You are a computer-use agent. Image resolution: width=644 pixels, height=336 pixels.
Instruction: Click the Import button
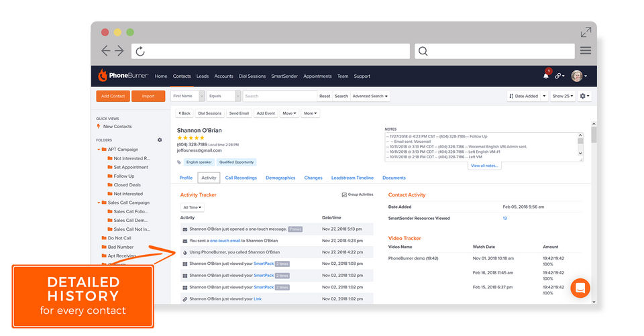148,96
